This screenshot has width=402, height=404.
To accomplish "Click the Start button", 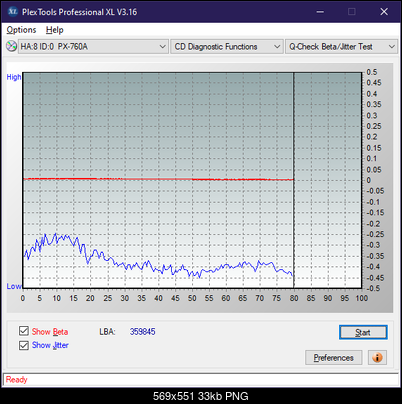I will [363, 332].
